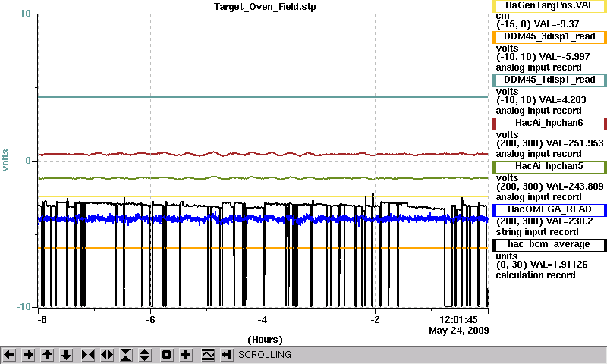Click the 12:01:45 time label
This screenshot has width=607, height=364.
(x=458, y=320)
